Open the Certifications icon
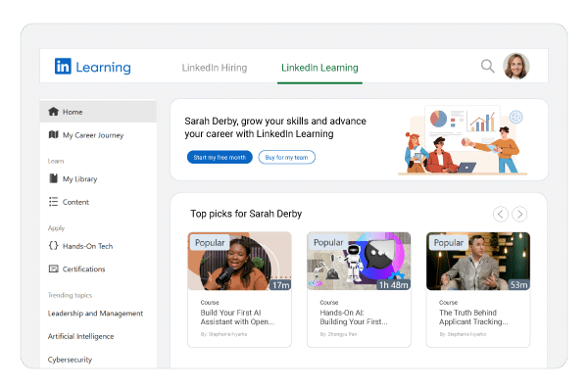Screen dimensions: 588x392 coord(54,269)
